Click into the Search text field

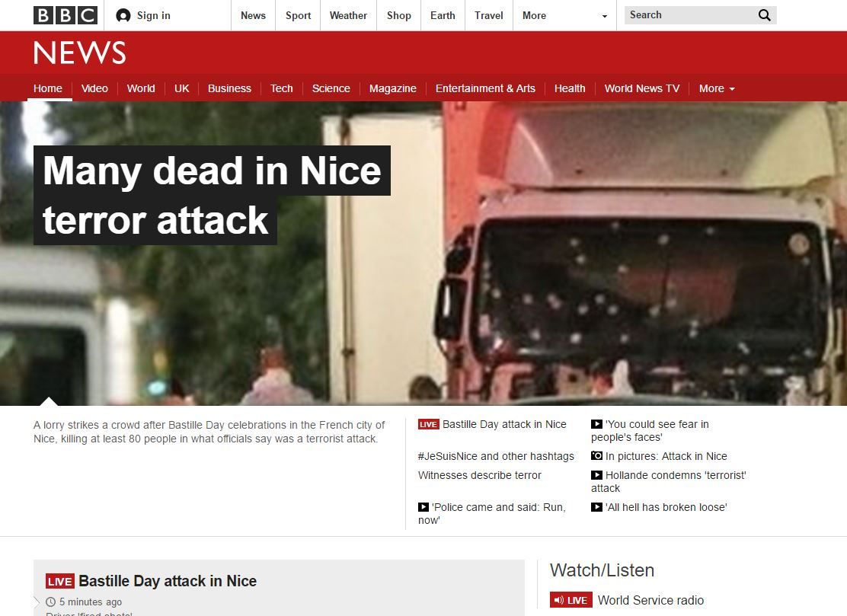[x=686, y=15]
